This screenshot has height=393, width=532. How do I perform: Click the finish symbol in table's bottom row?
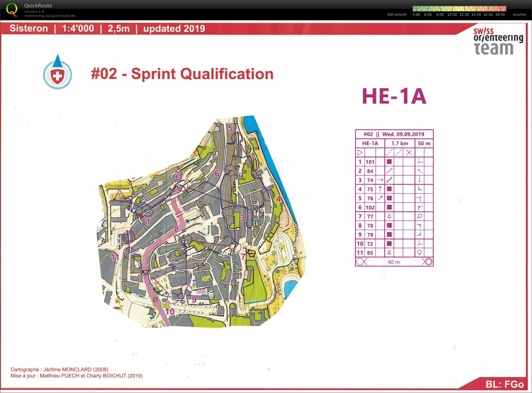click(x=427, y=262)
